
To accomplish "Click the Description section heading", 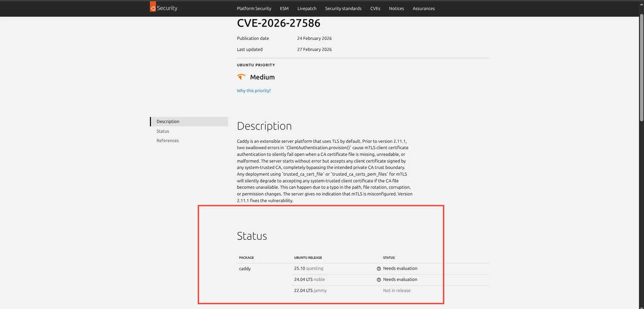I will tap(264, 126).
